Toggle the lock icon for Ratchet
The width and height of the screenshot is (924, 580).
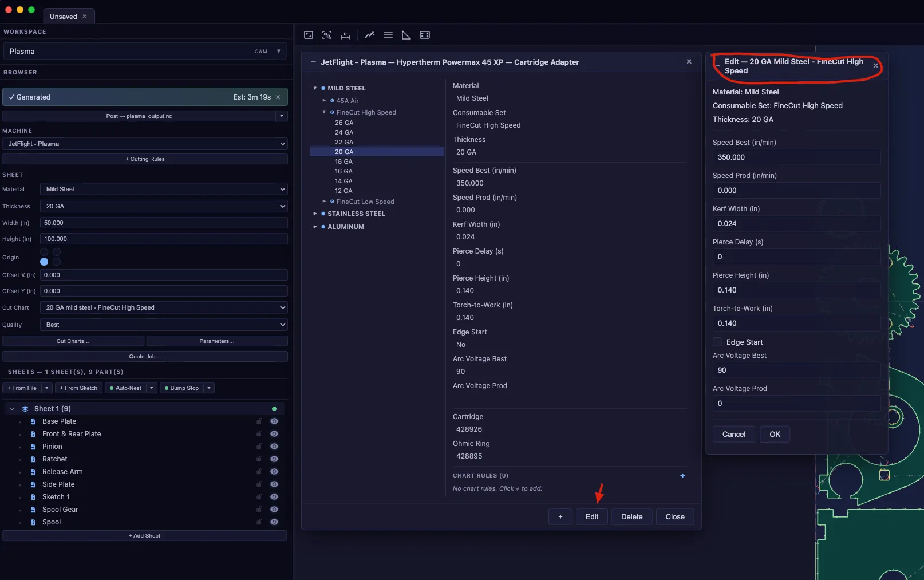coord(259,459)
